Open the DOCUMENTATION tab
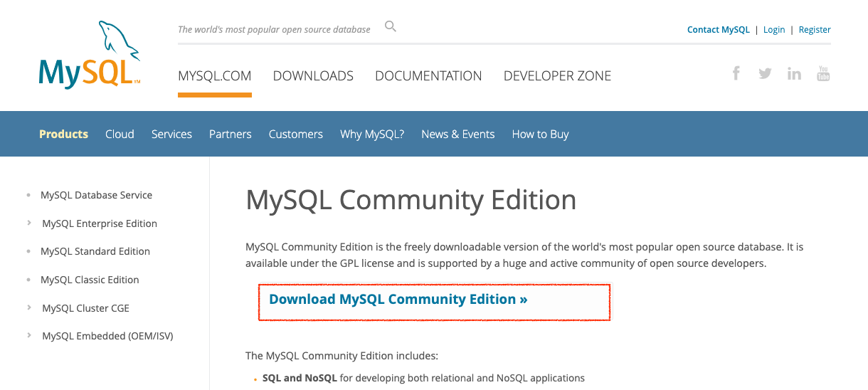868x390 pixels. [428, 76]
